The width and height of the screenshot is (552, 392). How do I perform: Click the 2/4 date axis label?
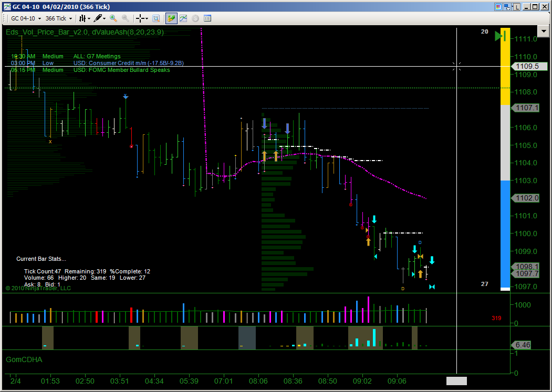[x=15, y=381]
